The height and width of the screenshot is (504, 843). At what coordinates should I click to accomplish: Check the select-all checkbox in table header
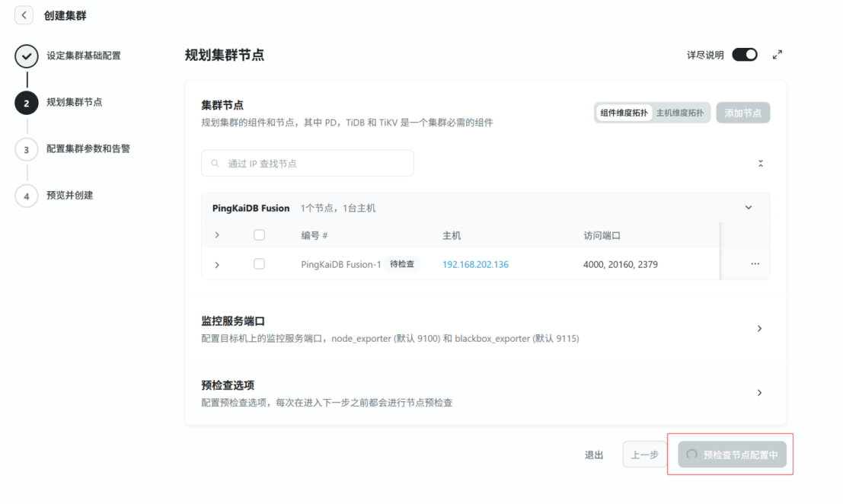click(x=259, y=235)
